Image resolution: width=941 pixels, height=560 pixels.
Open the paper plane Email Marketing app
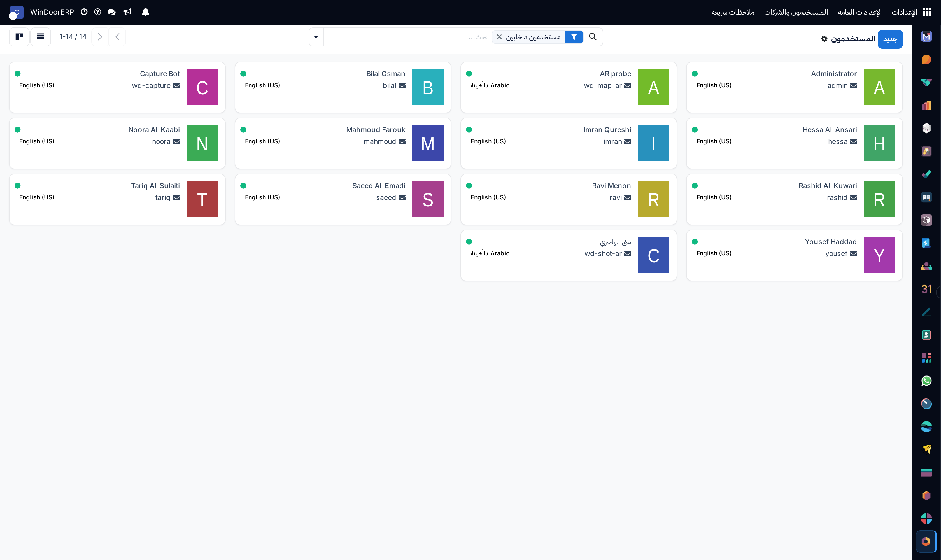point(926,449)
